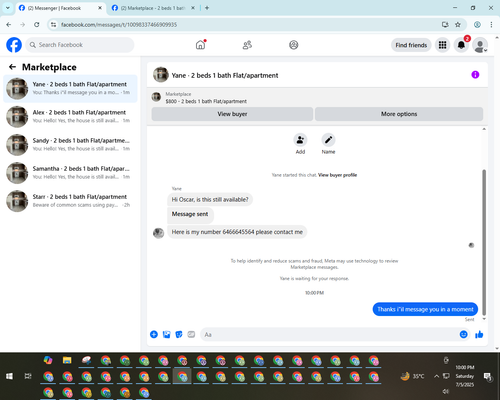Click the chat scroll-up arrow
The height and width of the screenshot is (400, 500).
coord(484,129)
